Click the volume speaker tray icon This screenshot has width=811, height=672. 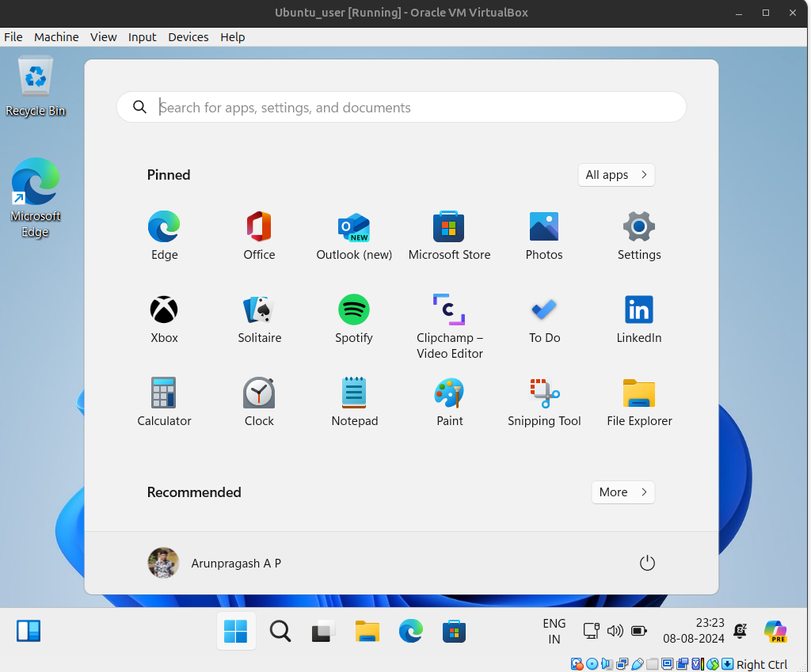click(x=615, y=631)
